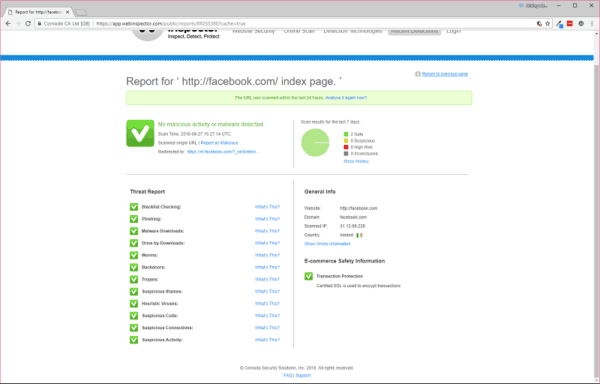
Task: Click the Trojans green checkbox
Action: [134, 280]
